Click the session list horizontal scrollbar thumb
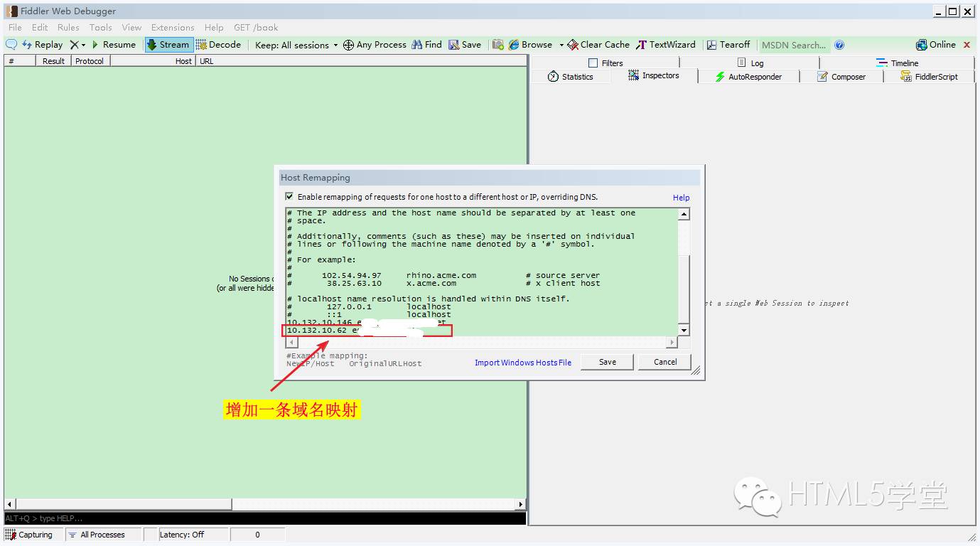 (x=124, y=504)
